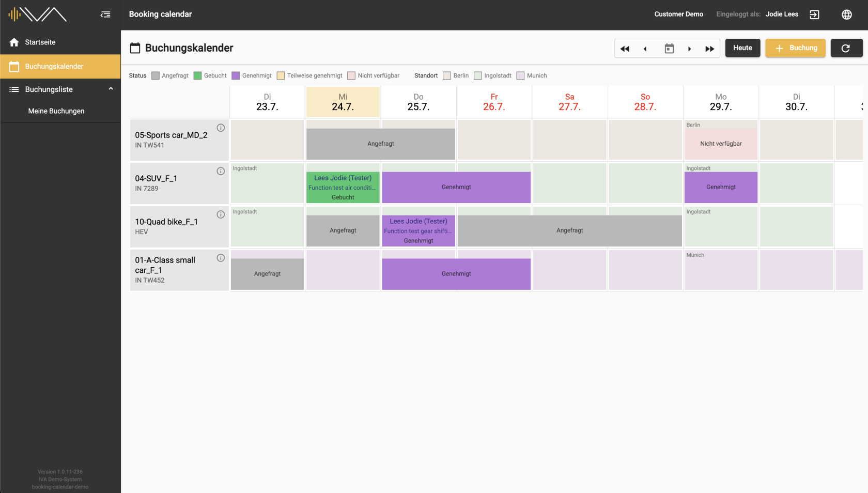868x493 pixels.
Task: Select day header Di 23.7.
Action: coord(267,102)
